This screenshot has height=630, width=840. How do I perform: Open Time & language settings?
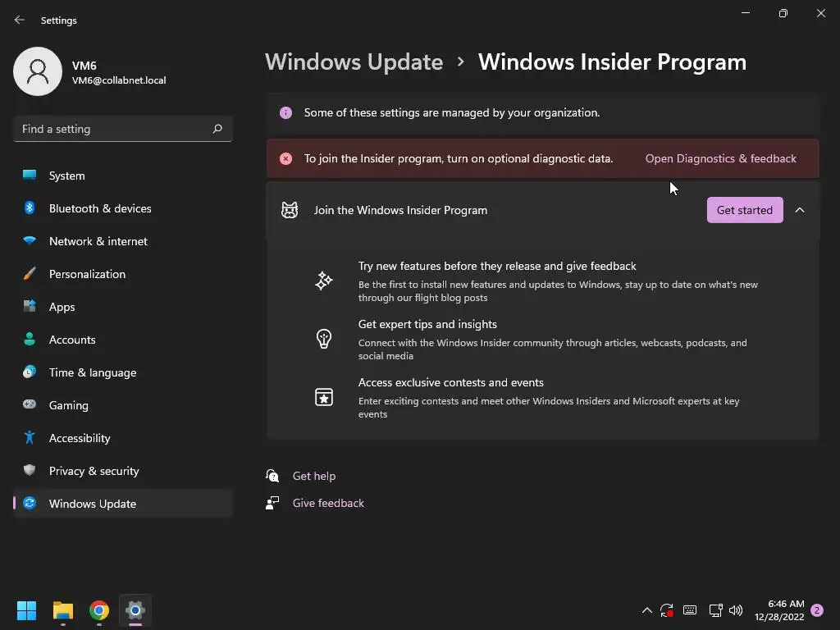(x=123, y=372)
